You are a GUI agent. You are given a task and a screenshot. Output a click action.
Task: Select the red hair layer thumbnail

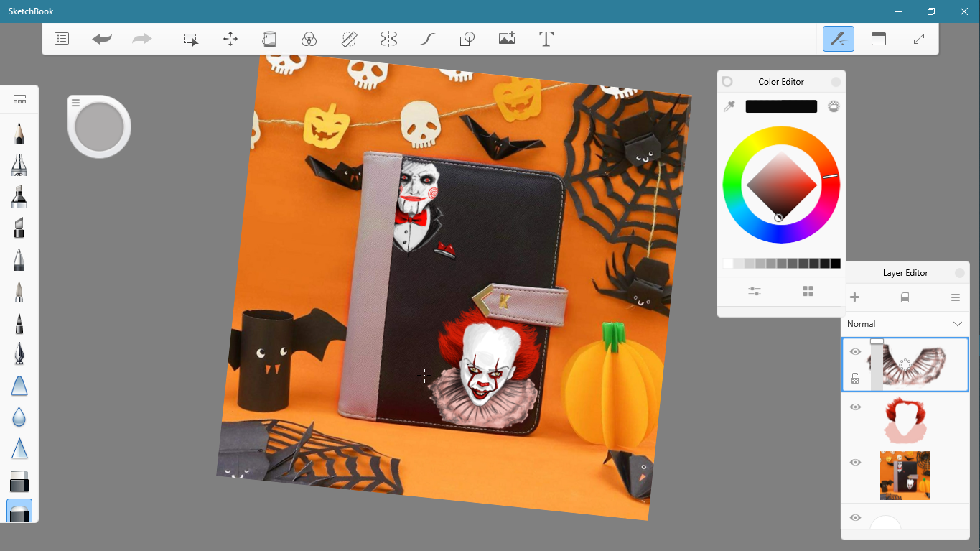click(x=905, y=421)
